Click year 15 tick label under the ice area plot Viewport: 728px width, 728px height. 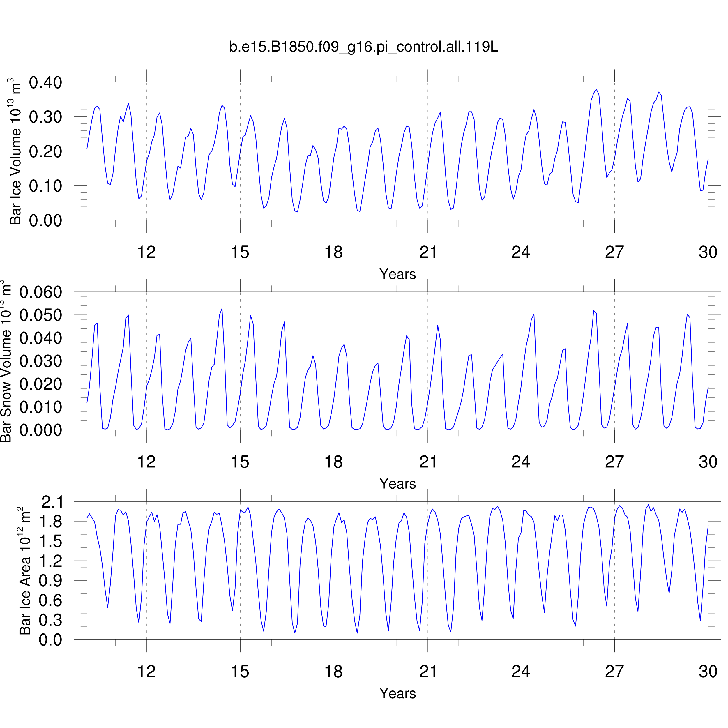pyautogui.click(x=240, y=672)
